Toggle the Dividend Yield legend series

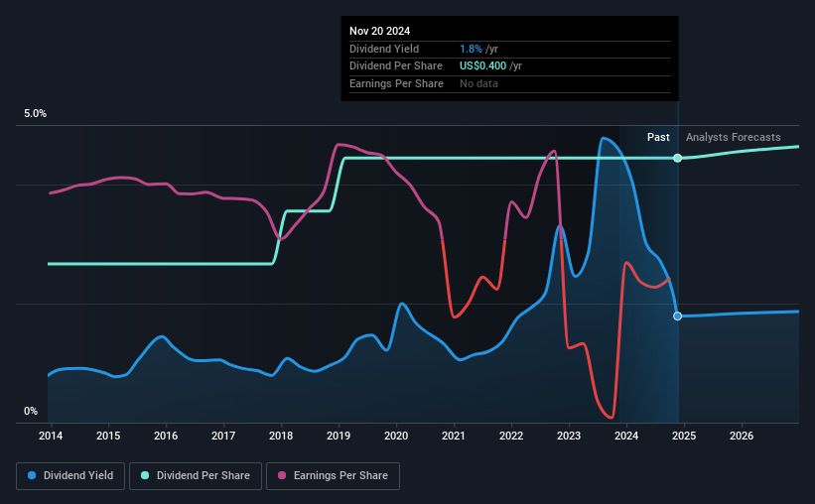[70, 475]
